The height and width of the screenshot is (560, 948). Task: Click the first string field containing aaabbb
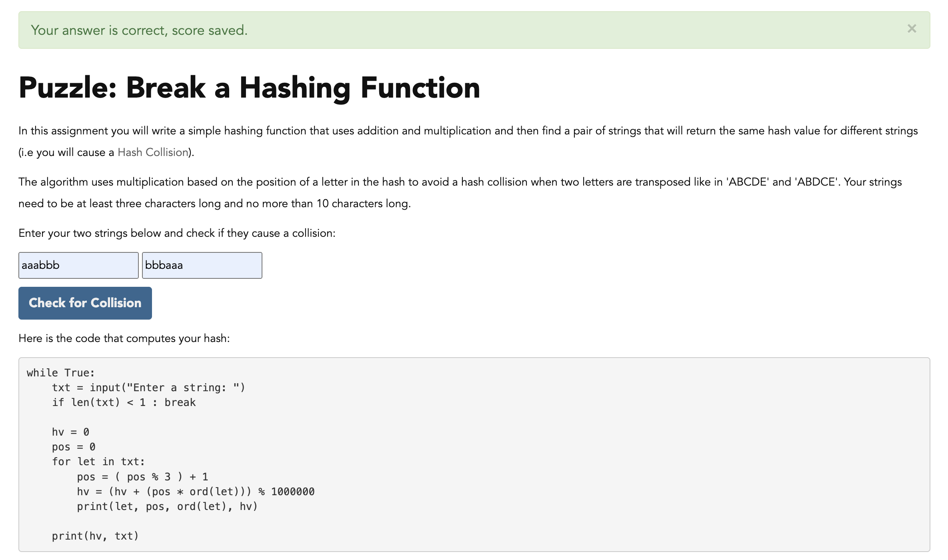(78, 265)
